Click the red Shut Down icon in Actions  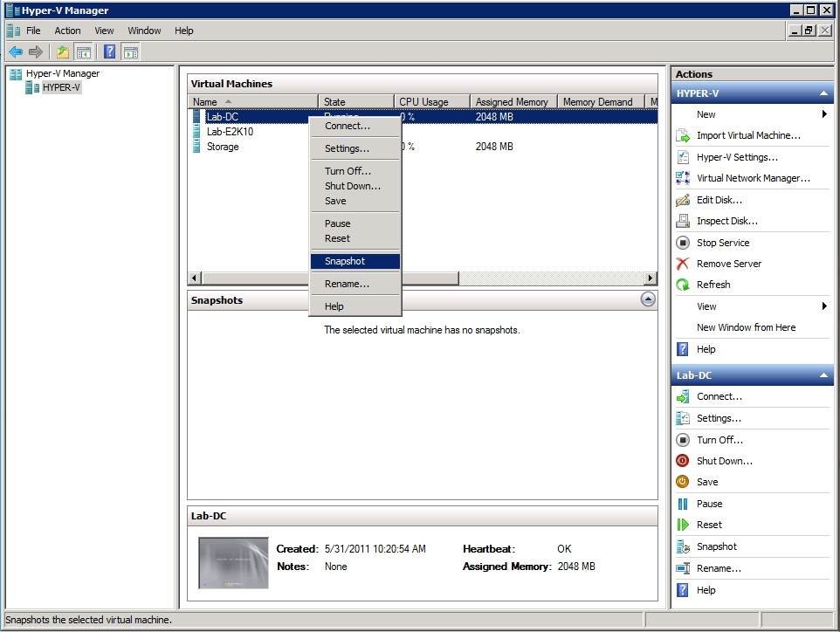(683, 461)
